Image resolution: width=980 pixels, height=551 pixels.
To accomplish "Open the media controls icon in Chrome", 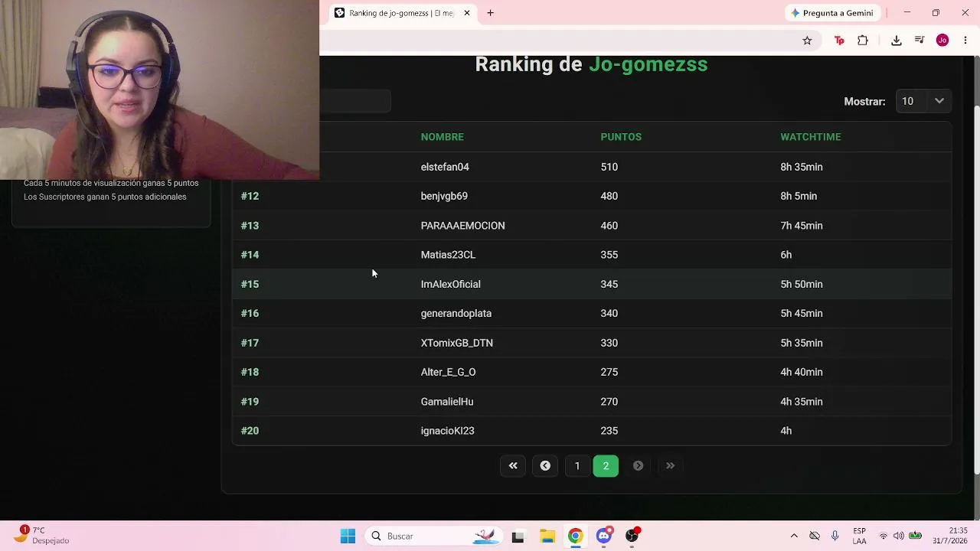I will [x=920, y=41].
